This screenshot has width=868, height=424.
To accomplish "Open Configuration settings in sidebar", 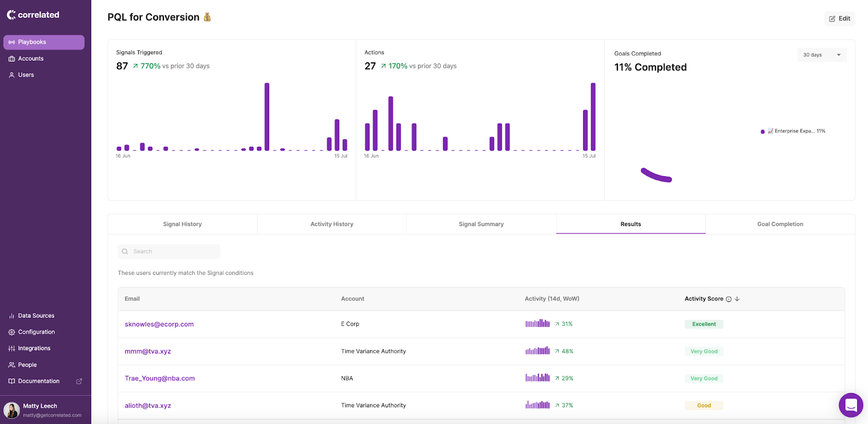I will (x=36, y=332).
